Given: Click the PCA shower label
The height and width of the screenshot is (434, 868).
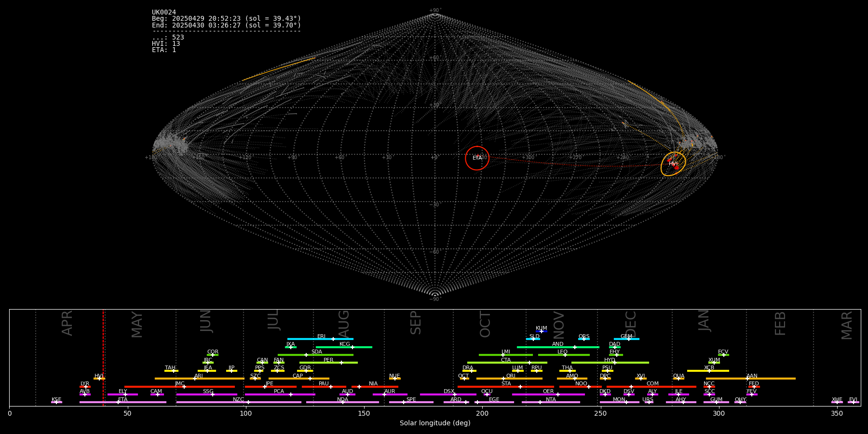Looking at the screenshot, I should pos(279,392).
